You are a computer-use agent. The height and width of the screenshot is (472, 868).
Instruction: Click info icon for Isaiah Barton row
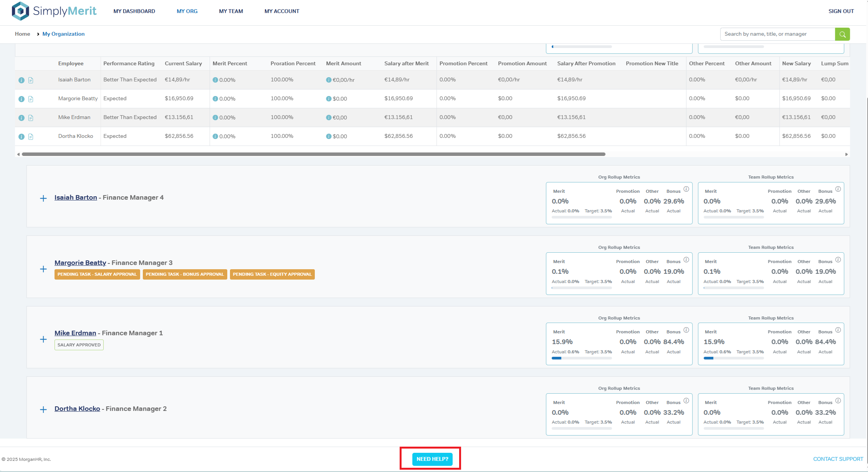pos(21,80)
